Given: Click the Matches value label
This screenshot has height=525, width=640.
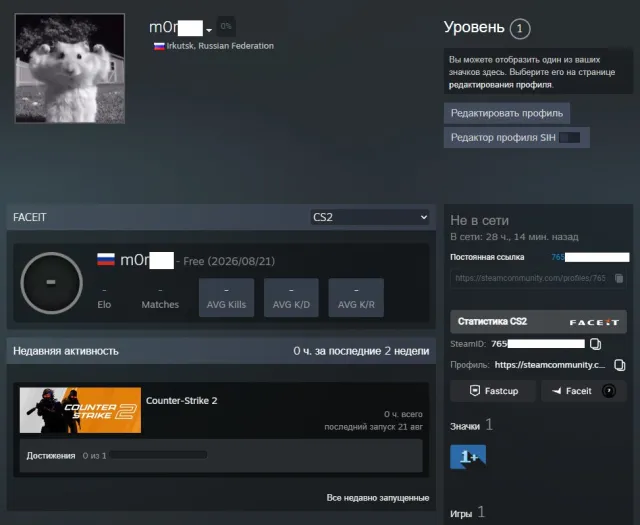Looking at the screenshot, I should (x=160, y=305).
